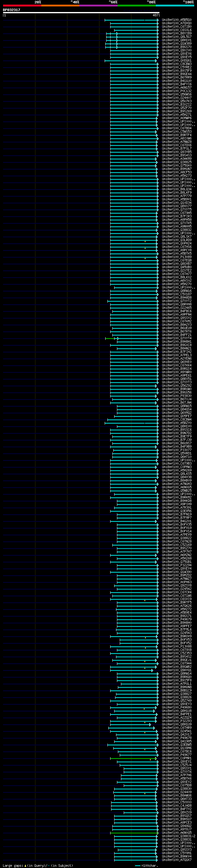Click the red ~20% identity color segment

click(22, 6)
